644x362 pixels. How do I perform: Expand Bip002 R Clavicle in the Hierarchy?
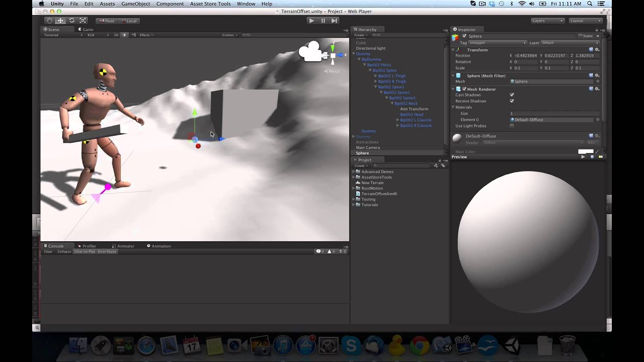(x=397, y=126)
